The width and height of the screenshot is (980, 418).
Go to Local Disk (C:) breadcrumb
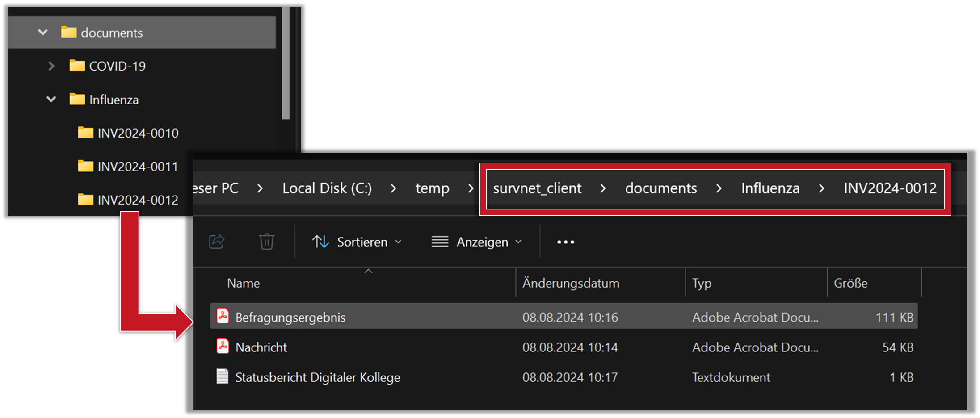coord(327,188)
